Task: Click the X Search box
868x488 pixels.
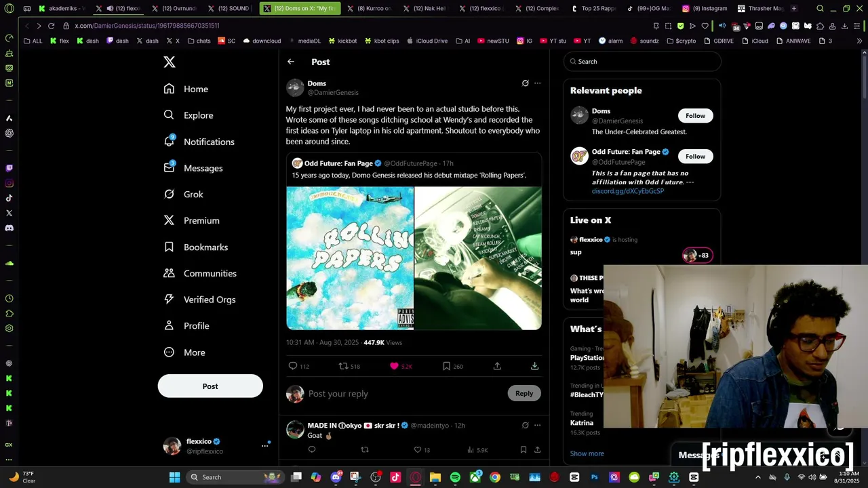Action: click(x=642, y=62)
